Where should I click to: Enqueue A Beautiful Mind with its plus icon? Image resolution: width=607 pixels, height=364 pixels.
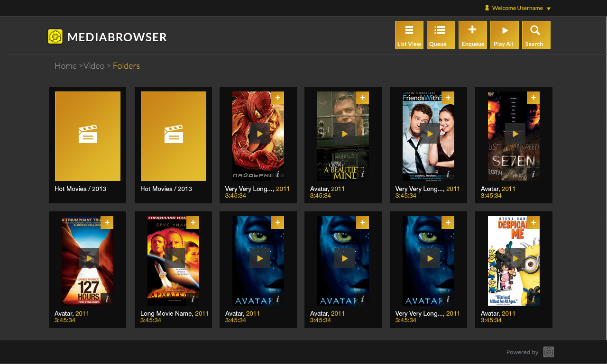click(362, 98)
